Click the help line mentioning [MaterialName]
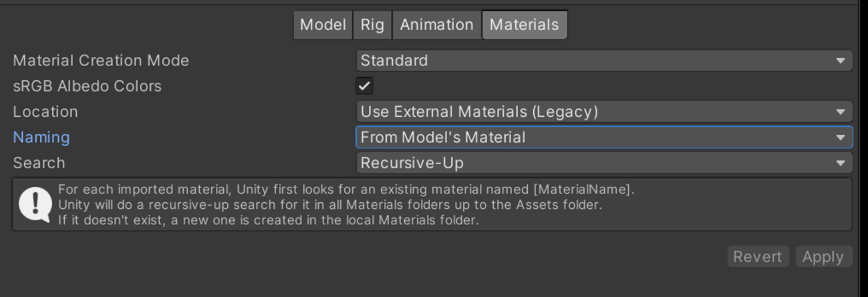 pyautogui.click(x=346, y=190)
